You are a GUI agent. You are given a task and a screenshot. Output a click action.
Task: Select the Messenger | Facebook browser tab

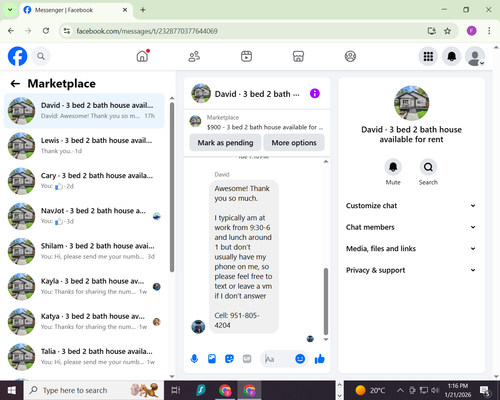[x=76, y=10]
